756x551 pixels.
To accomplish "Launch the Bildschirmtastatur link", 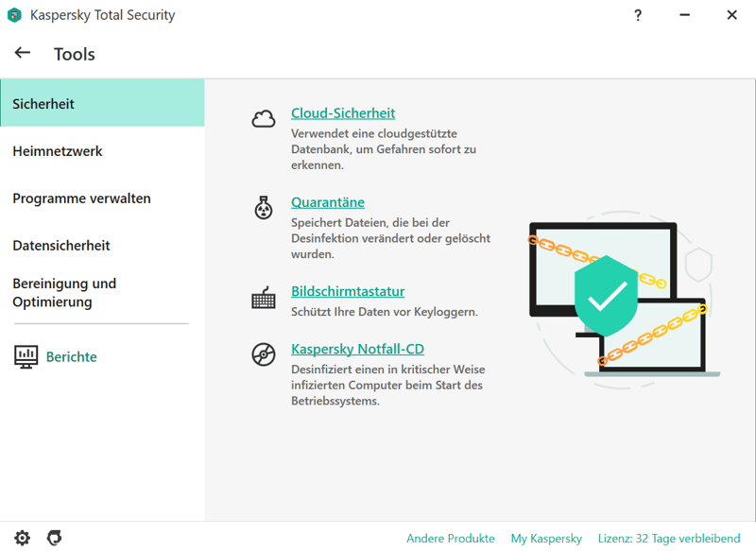I will point(348,291).
